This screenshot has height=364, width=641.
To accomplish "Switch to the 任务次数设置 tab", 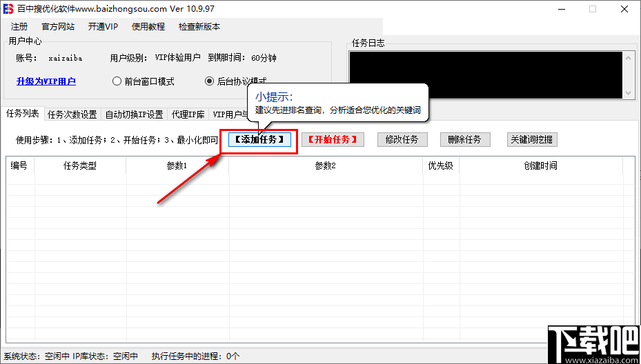I will tap(72, 114).
